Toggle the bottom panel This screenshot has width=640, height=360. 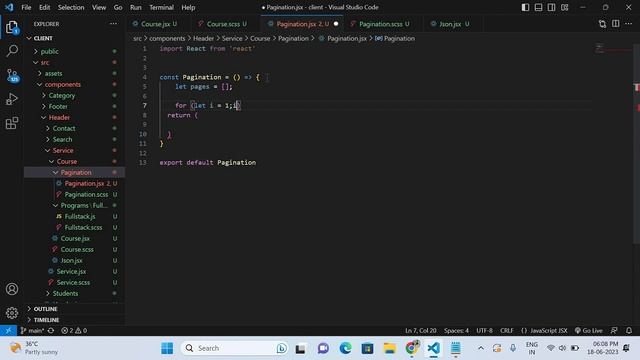coord(538,7)
